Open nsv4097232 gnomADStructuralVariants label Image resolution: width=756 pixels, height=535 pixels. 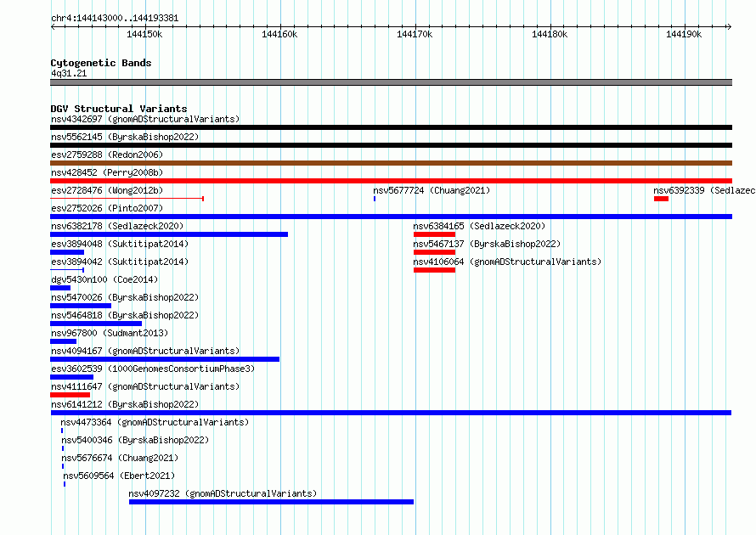223,493
